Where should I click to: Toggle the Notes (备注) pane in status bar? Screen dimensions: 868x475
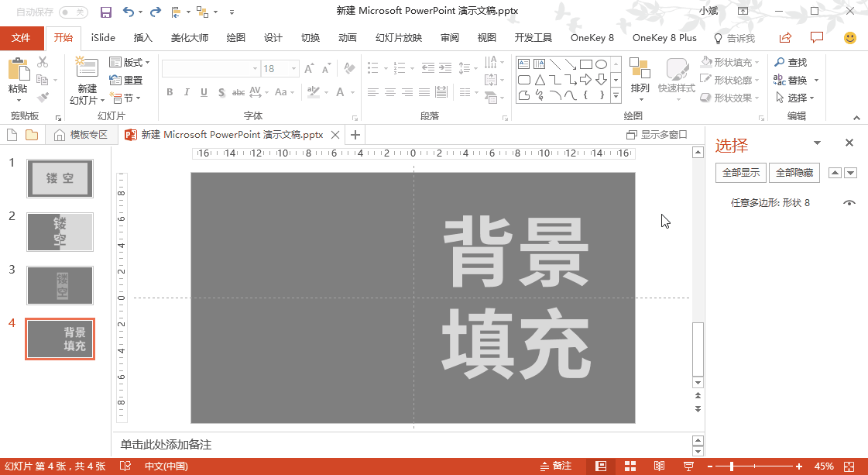[555, 466]
